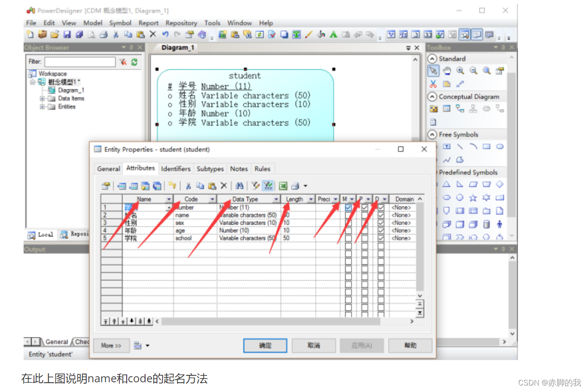Image resolution: width=588 pixels, height=391 pixels.
Task: Click the Undo icon in main toolbar
Action: pyautogui.click(x=165, y=34)
